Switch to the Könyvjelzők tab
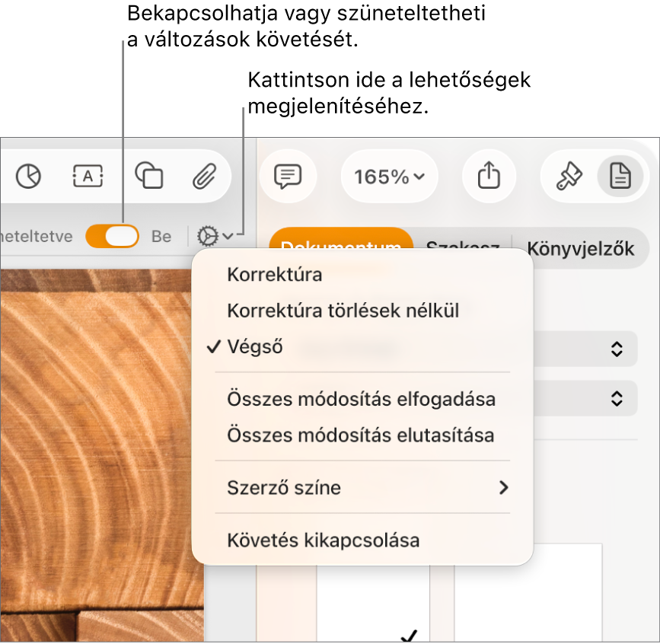 pos(580,249)
